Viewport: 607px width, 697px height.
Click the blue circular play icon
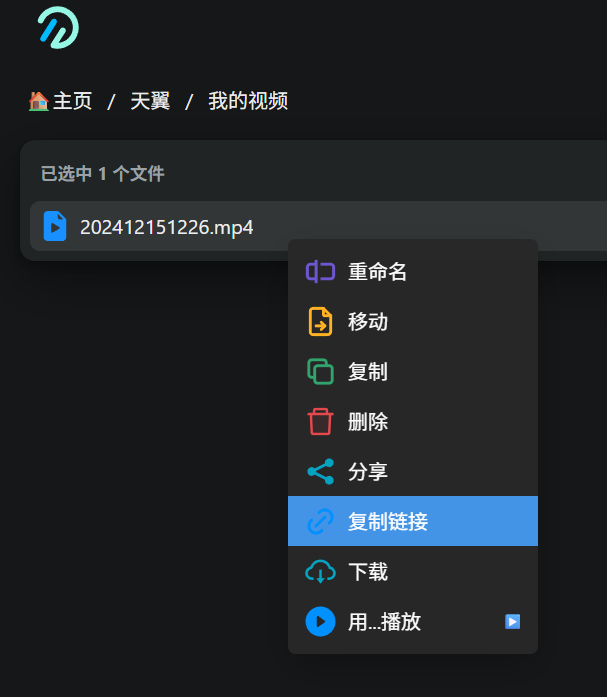coord(320,622)
